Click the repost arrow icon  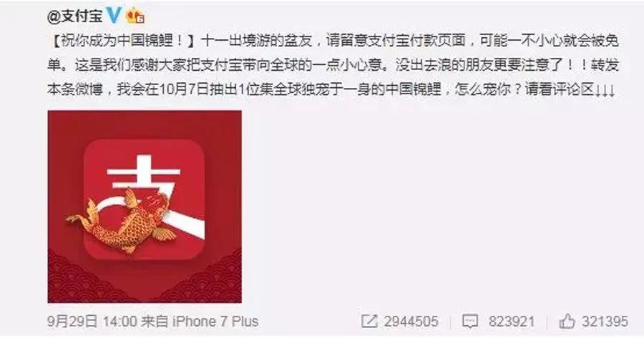(369, 321)
